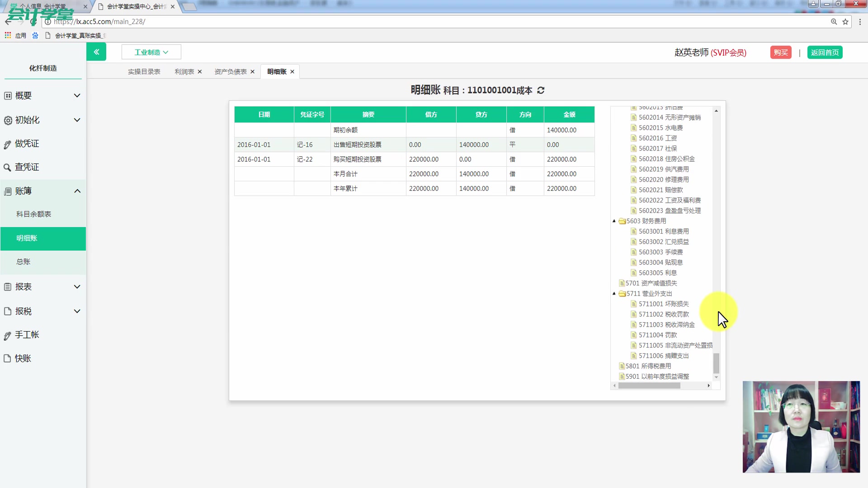Image resolution: width=868 pixels, height=488 pixels.
Task: Open 科目余额表 in the sidebar
Action: [34, 214]
